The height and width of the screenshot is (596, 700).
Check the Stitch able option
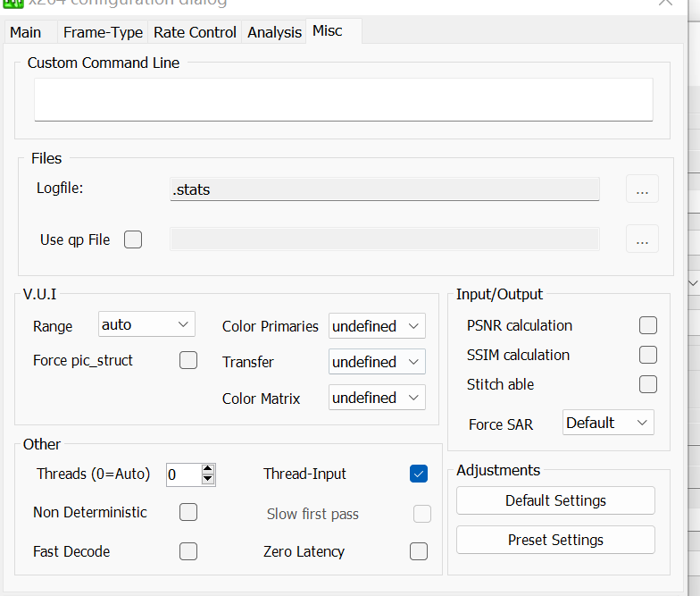point(648,384)
